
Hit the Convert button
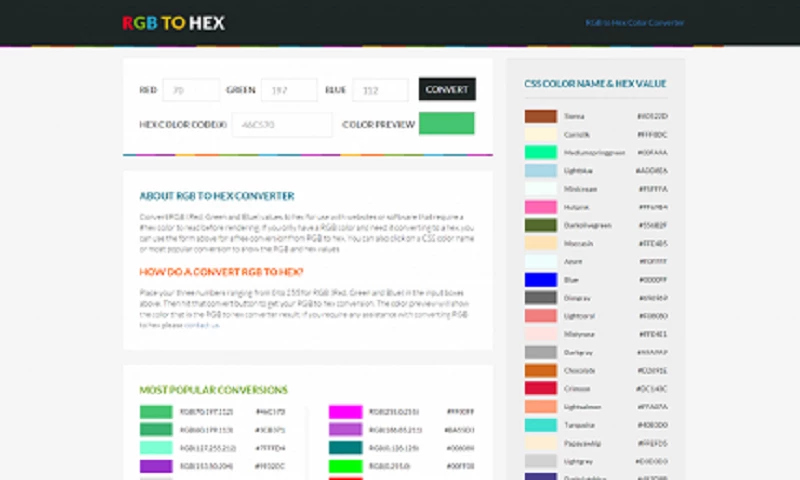coord(447,89)
